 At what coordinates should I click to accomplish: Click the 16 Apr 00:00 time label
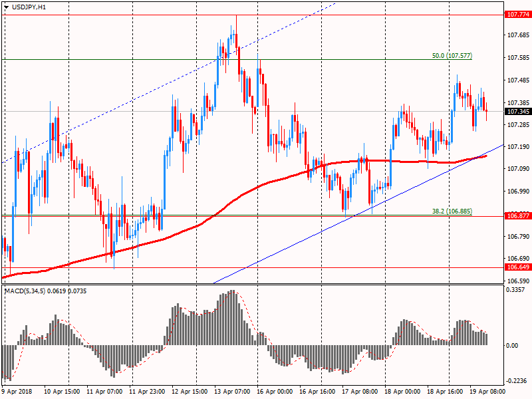(x=275, y=391)
